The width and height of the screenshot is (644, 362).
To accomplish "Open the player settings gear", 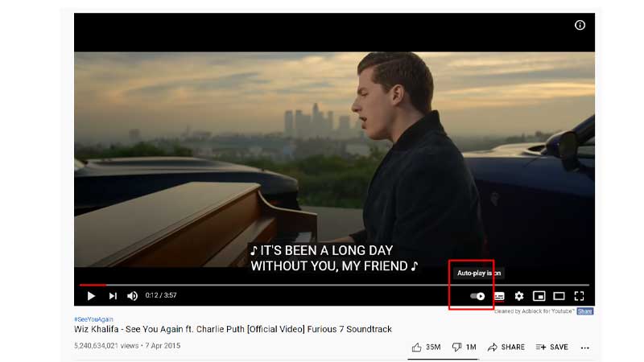I will (x=519, y=296).
